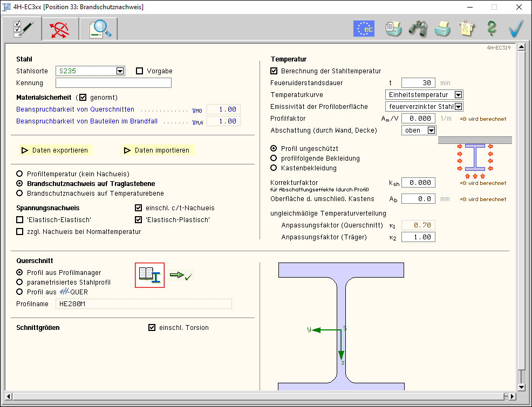Switch to the internal forces tab

point(60,29)
